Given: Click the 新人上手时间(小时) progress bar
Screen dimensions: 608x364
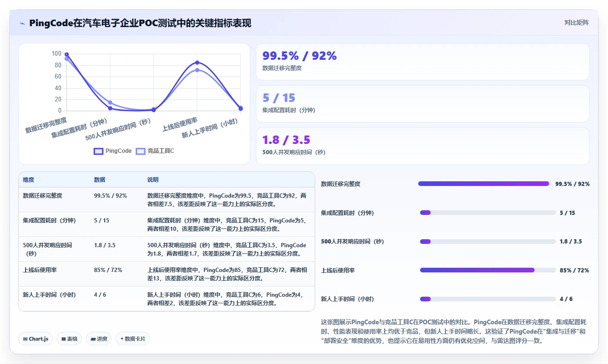Looking at the screenshot, I should 488,299.
